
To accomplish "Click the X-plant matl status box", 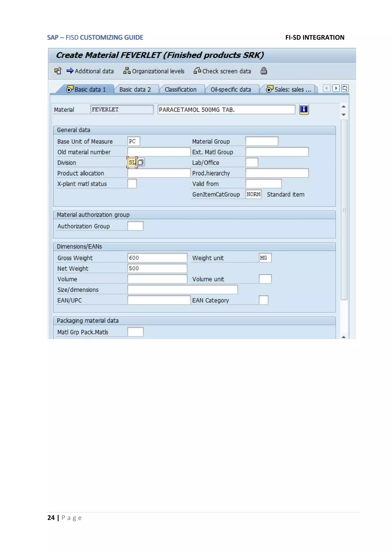I will (132, 184).
